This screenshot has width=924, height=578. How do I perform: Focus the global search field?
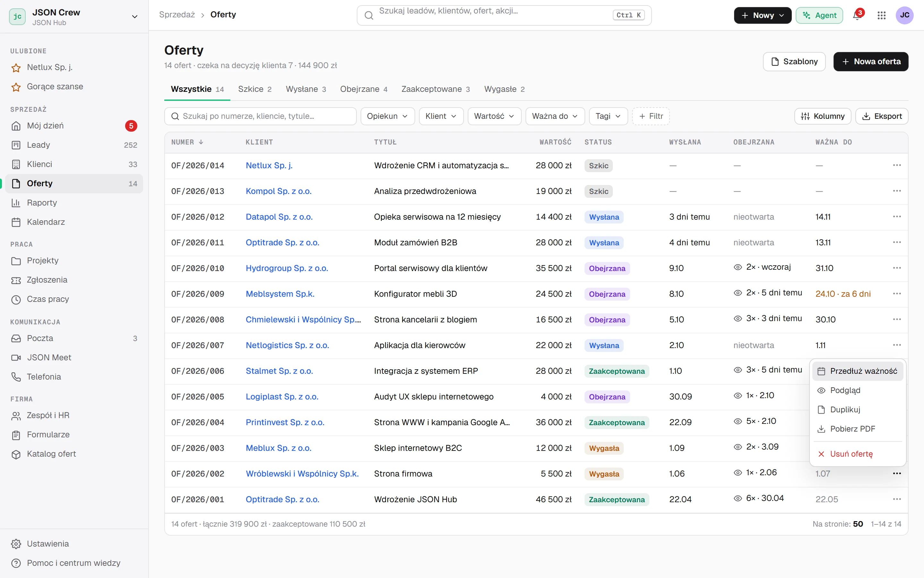click(504, 15)
